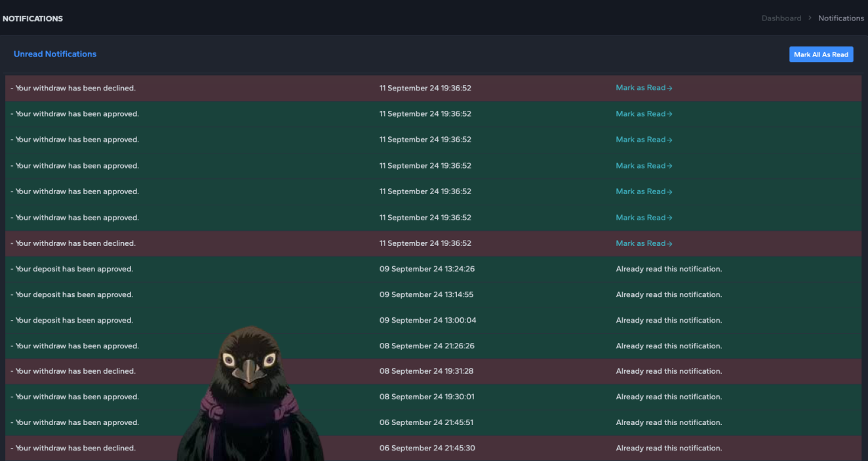Select the declined withdraw from 08 September 19:31:28
This screenshot has height=461, width=868.
pyautogui.click(x=433, y=371)
